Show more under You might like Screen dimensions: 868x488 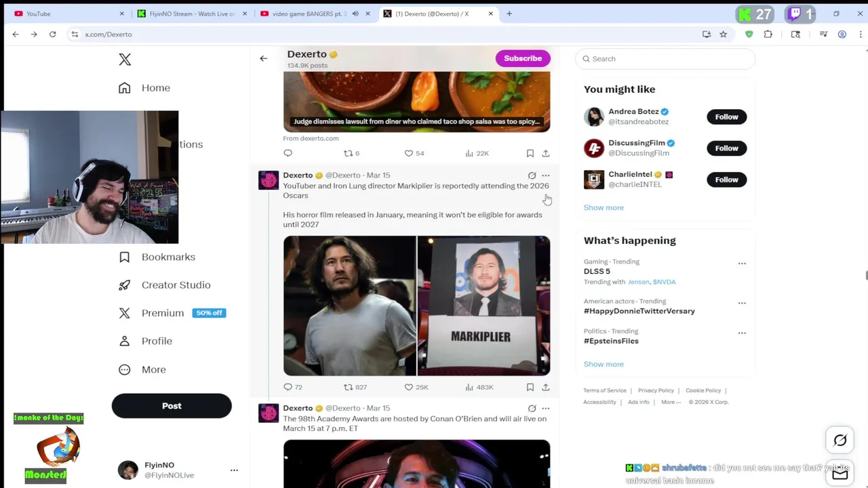pyautogui.click(x=604, y=207)
